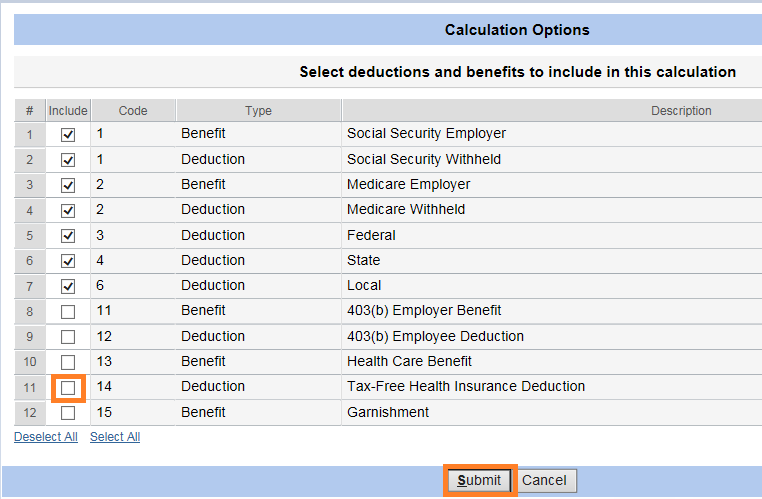
Task: Click the Include column header
Action: pyautogui.click(x=68, y=111)
